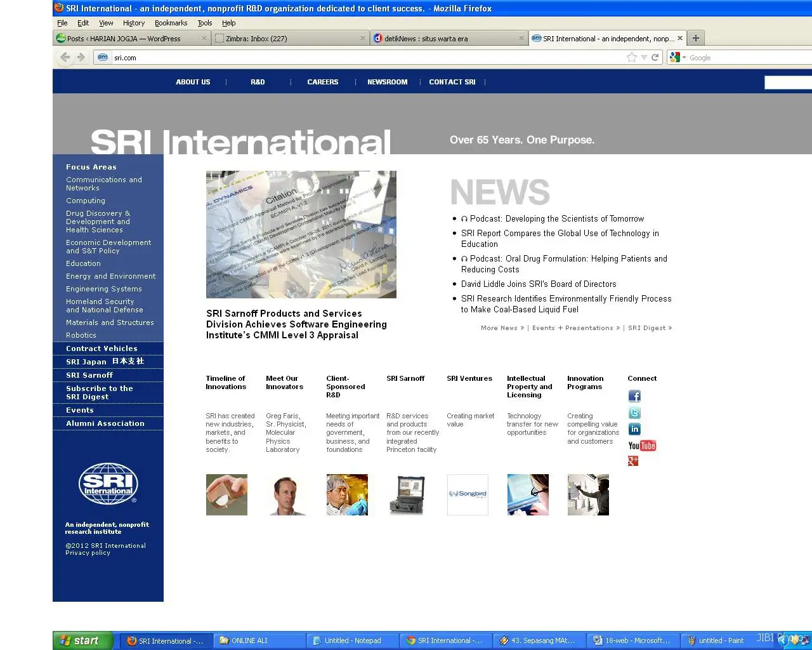
Task: Visit the NEWSROOM navigation link
Action: (388, 82)
